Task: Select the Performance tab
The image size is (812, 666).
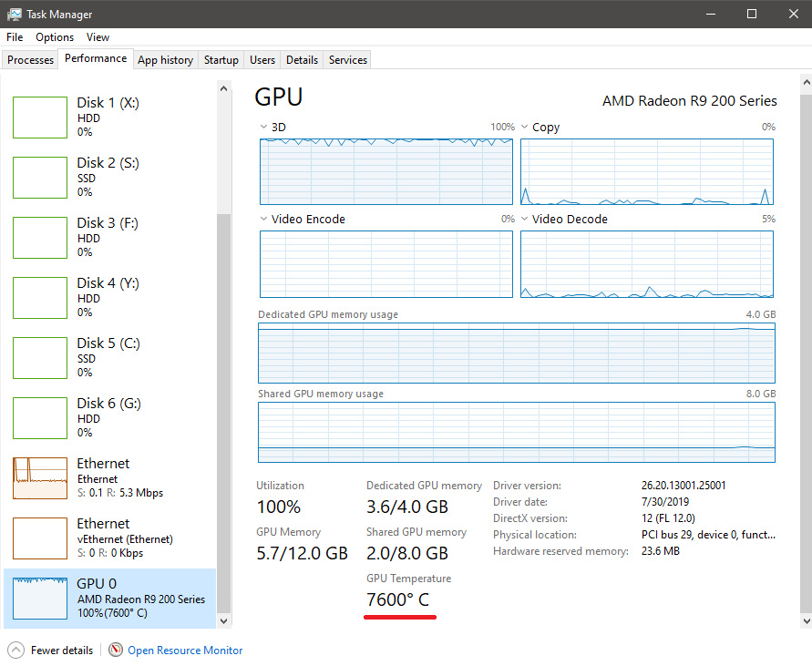Action: pos(96,58)
